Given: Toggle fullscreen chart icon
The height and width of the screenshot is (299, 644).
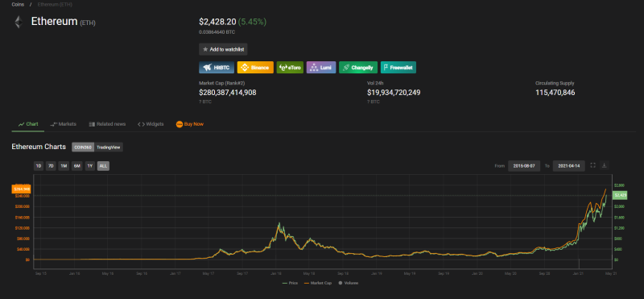Looking at the screenshot, I should coord(592,165).
